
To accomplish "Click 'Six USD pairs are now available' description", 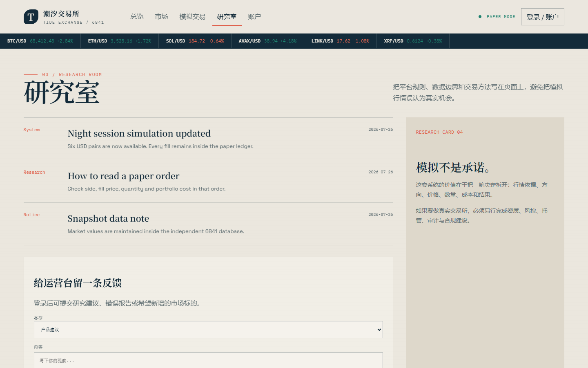I will 160,146.
